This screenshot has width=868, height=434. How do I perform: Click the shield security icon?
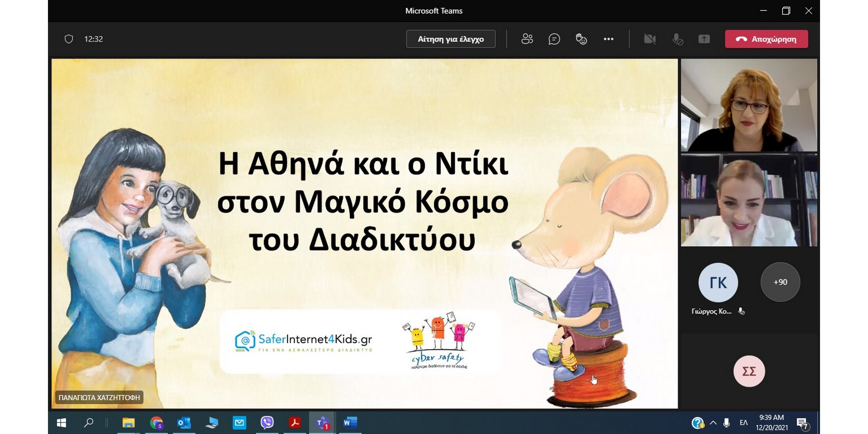pyautogui.click(x=69, y=39)
